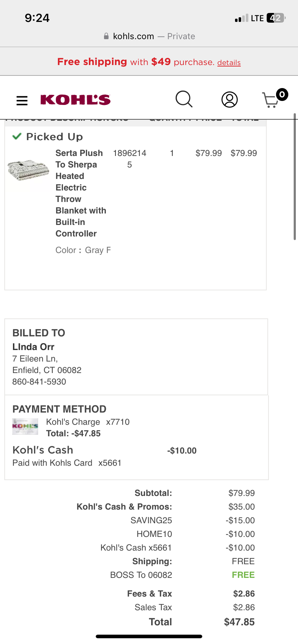298x644 pixels.
Task: Tap the battery level indicator
Action: (x=276, y=18)
